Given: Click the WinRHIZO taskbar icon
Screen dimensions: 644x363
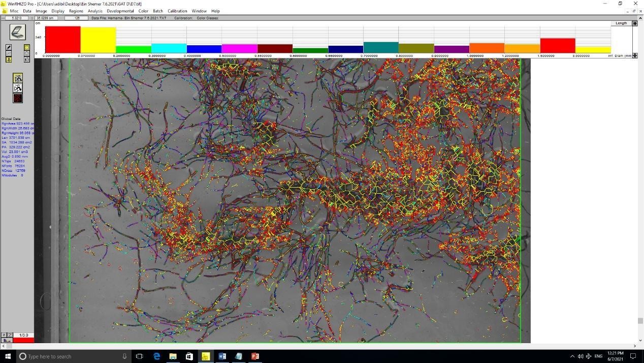Looking at the screenshot, I should [206, 356].
